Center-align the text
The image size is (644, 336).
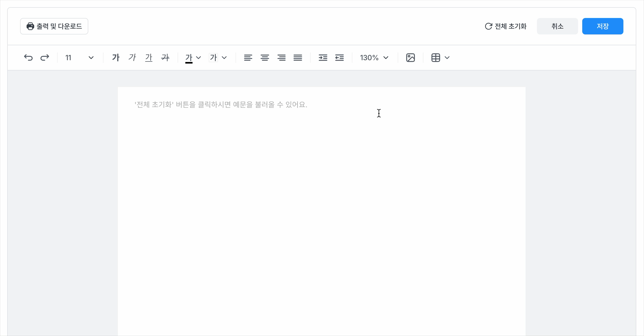pos(265,58)
